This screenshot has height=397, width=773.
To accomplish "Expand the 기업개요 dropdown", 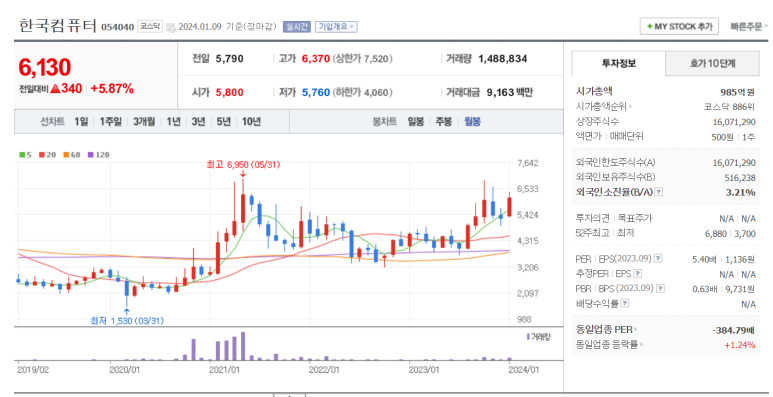I will tap(336, 27).
